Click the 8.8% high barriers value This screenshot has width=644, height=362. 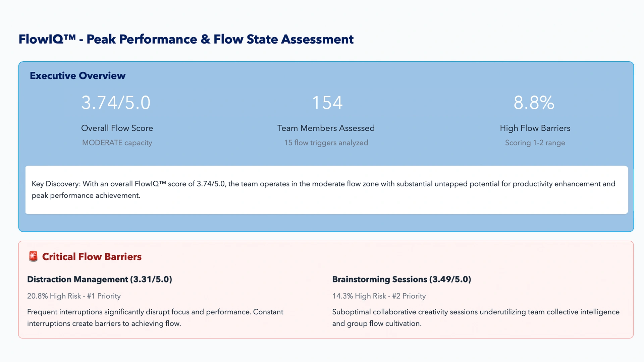point(534,103)
